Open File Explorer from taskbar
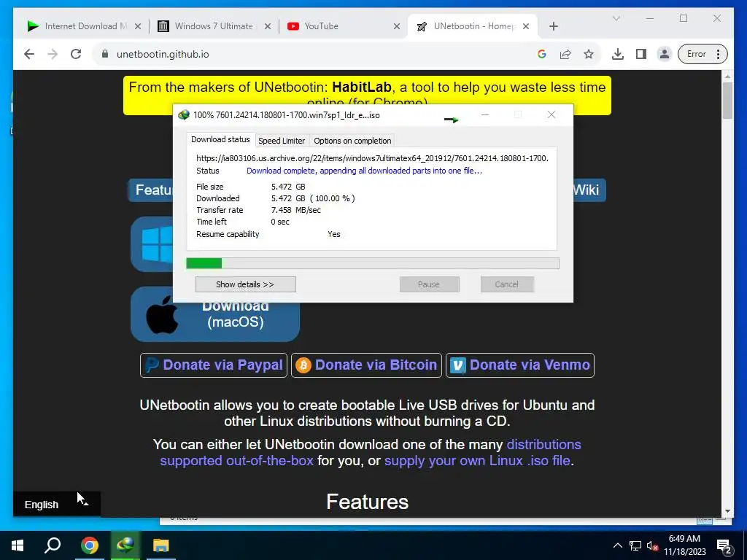This screenshot has width=747, height=560. tap(161, 545)
